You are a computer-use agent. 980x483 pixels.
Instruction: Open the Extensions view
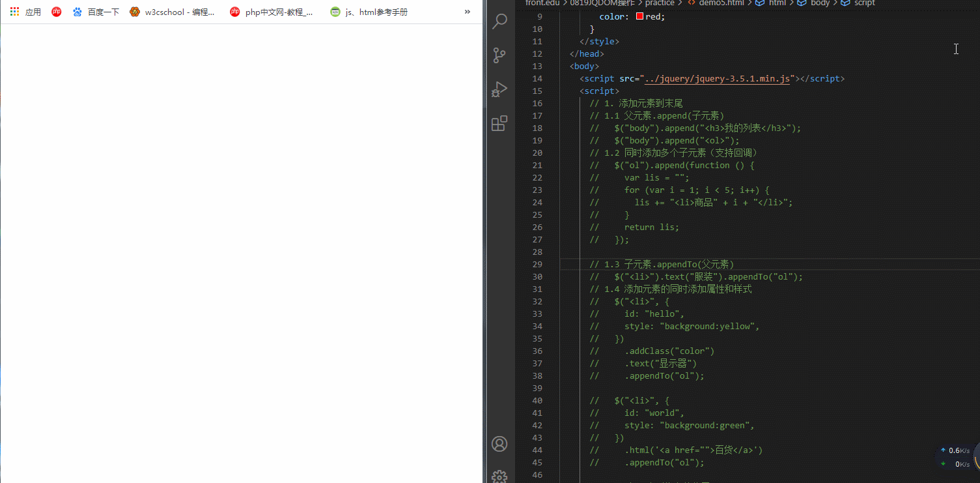point(499,124)
